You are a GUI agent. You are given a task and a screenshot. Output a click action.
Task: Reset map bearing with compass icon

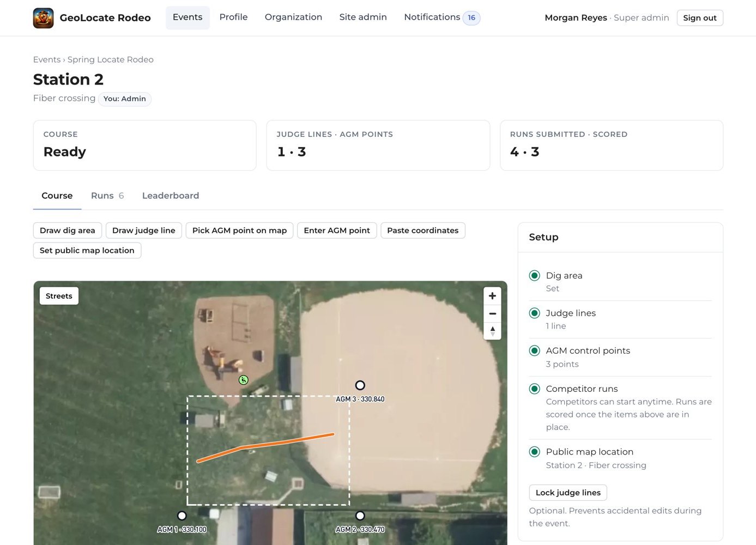492,331
